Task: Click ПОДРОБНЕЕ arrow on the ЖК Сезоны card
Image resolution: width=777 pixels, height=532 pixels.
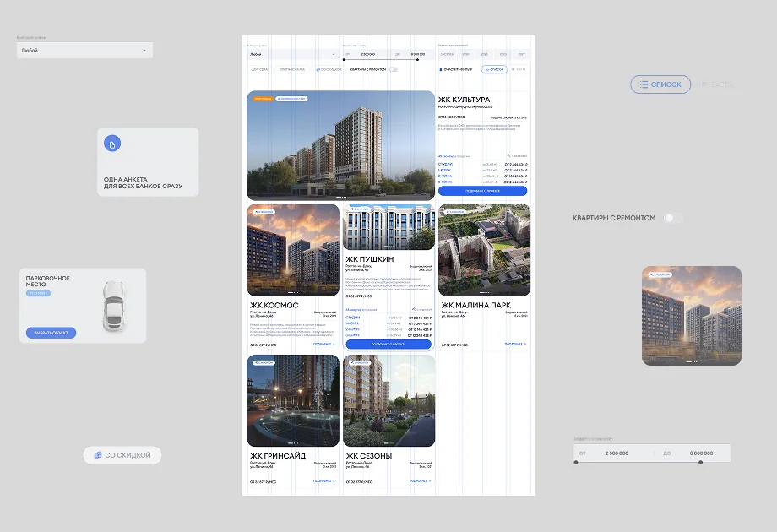Action: click(420, 480)
